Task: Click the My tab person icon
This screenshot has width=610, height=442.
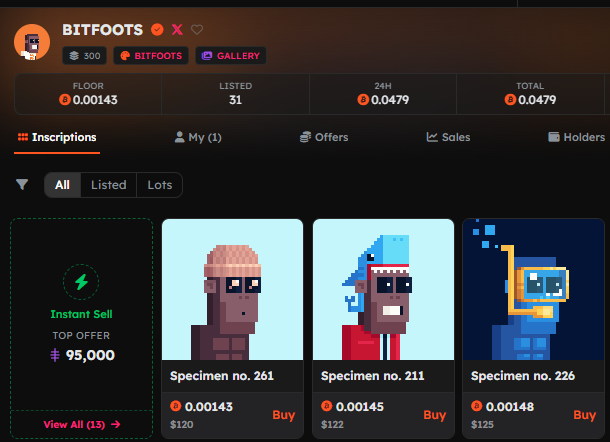Action: point(179,137)
